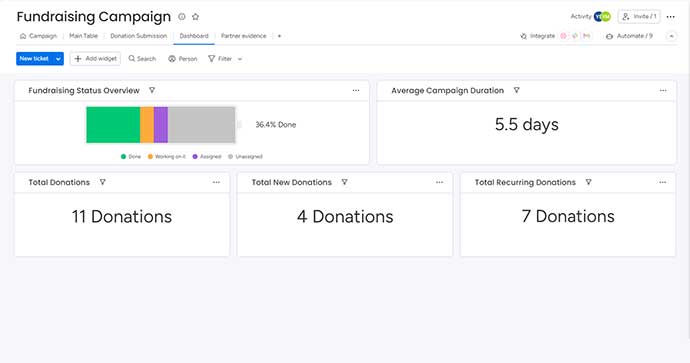Click the Average Campaign Duration widget title

(448, 90)
